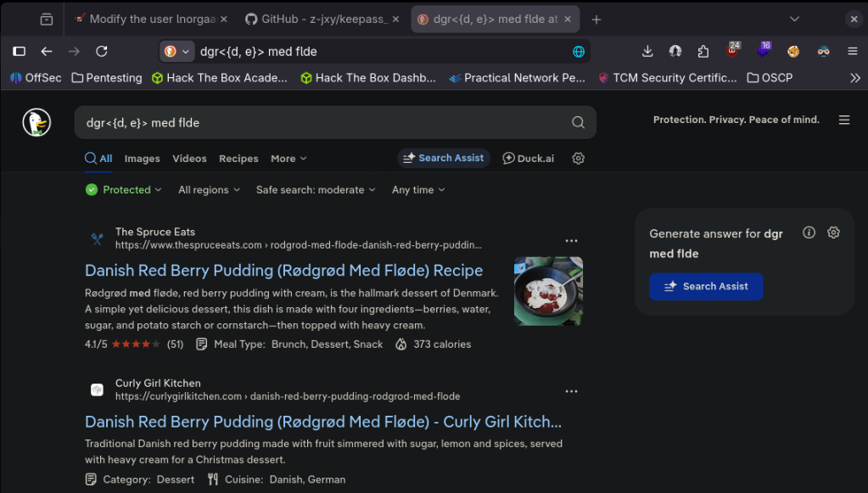Expand the Protected dropdown
The height and width of the screenshot is (493, 868).
pos(124,190)
